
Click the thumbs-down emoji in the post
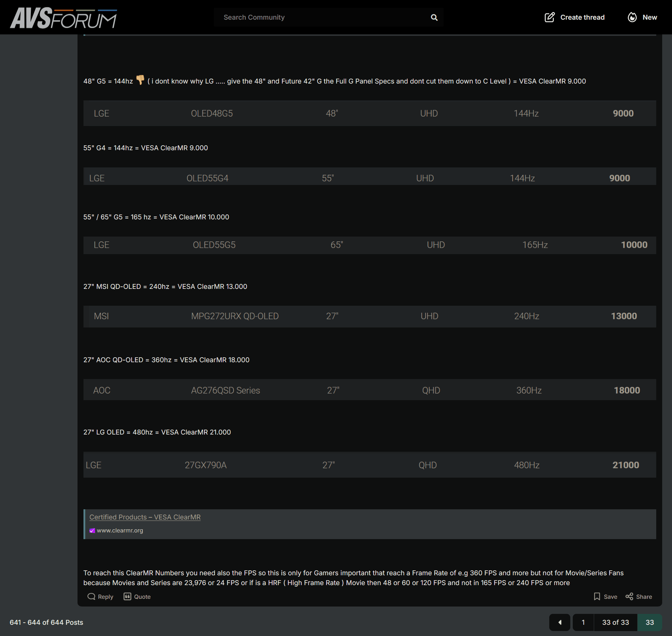[140, 80]
